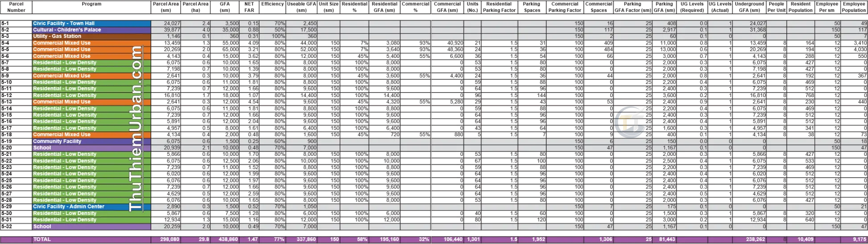The image size is (868, 244).
Task: Click the Community Facility row label
Action: [91, 141]
